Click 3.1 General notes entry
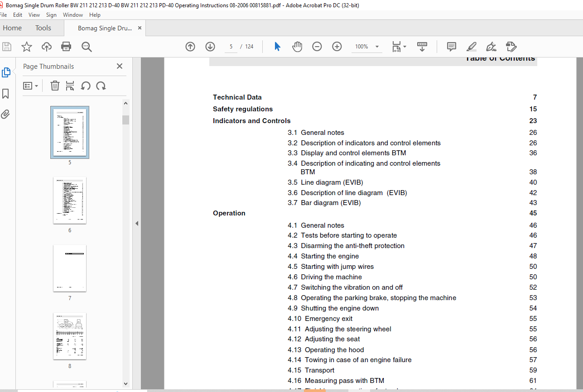583x392 pixels. pyautogui.click(x=316, y=133)
